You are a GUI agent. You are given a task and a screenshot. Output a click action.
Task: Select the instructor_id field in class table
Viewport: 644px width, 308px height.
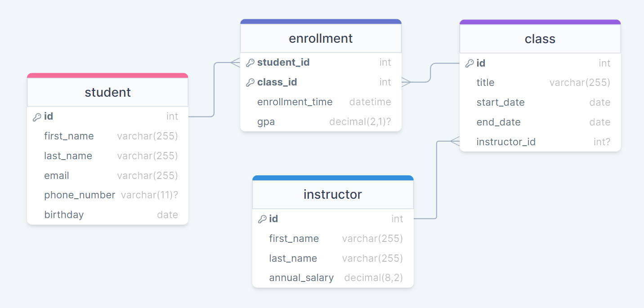[540, 142]
